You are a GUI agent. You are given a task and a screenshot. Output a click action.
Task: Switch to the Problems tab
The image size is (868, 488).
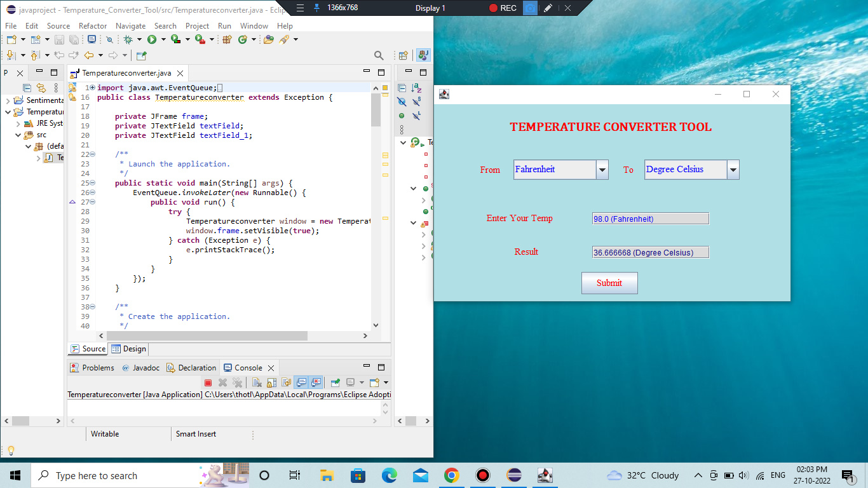[x=92, y=367]
